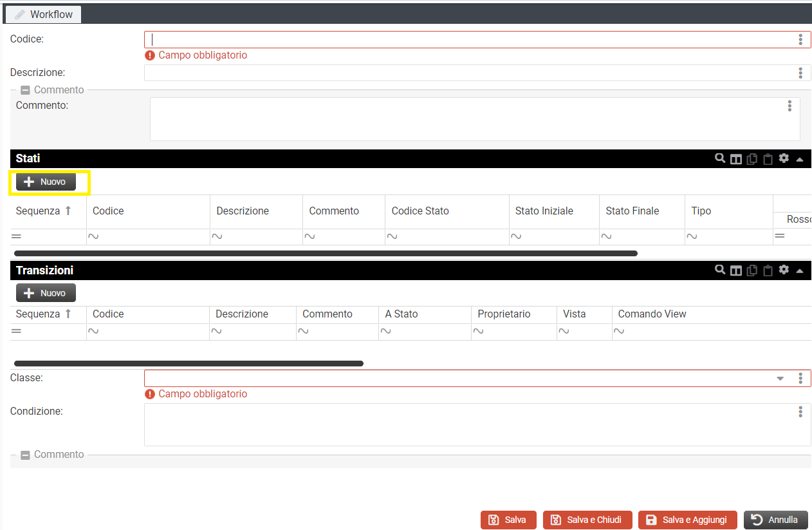
Task: Toggle the bottom Commento section
Action: tap(26, 455)
